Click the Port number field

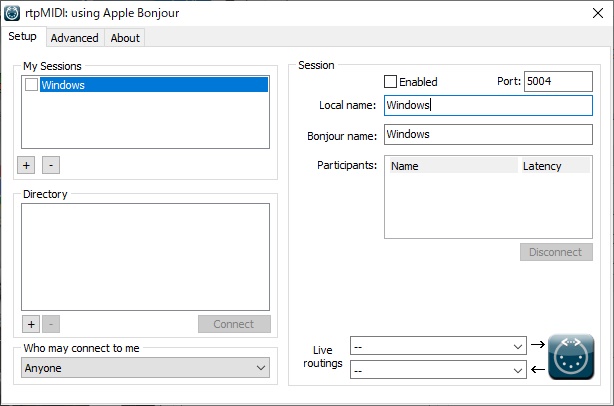click(x=558, y=81)
